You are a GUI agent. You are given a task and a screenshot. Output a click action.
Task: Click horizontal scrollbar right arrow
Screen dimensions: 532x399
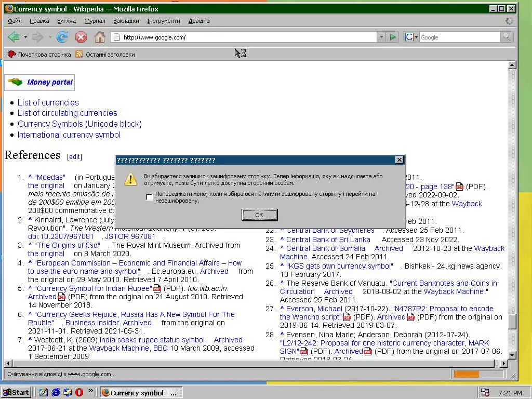tap(504, 363)
